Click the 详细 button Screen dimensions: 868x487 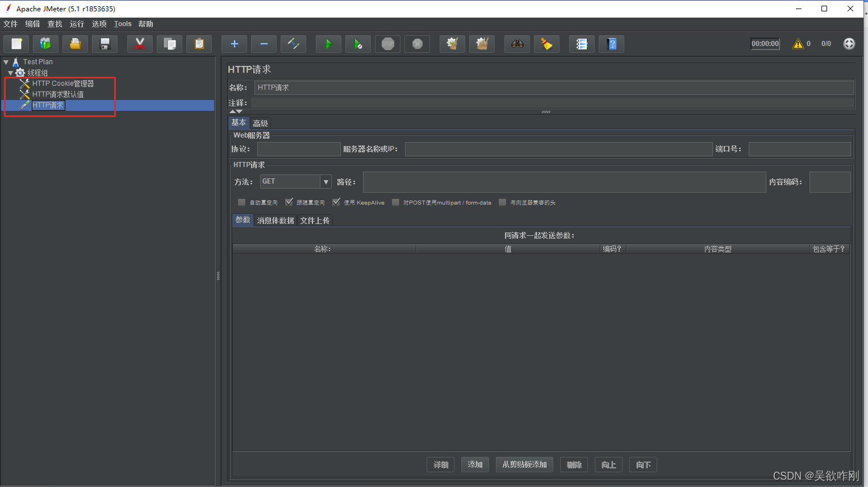pyautogui.click(x=441, y=465)
